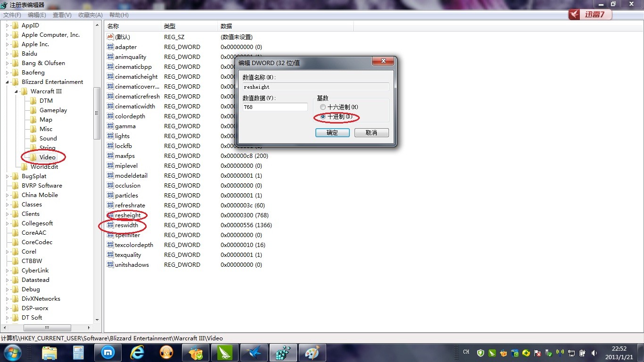Select the 十六进制 (hexadecimal) radio button
The height and width of the screenshot is (362, 644).
click(323, 107)
